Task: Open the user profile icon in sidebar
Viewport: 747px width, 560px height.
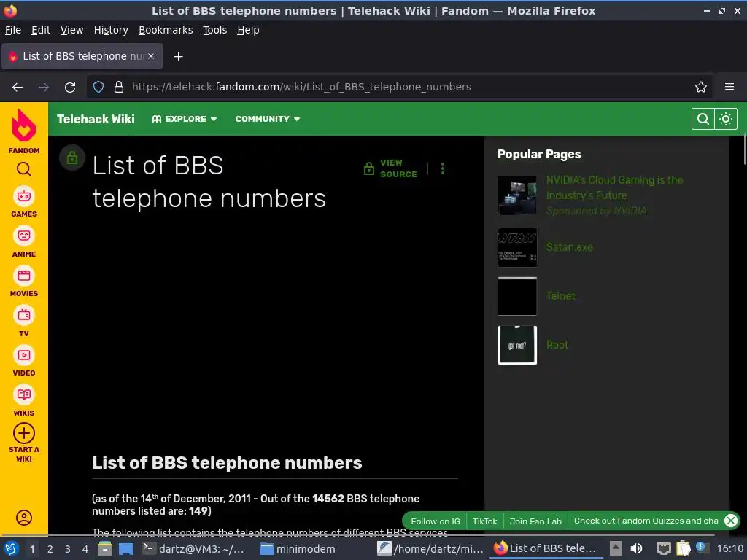Action: tap(24, 518)
